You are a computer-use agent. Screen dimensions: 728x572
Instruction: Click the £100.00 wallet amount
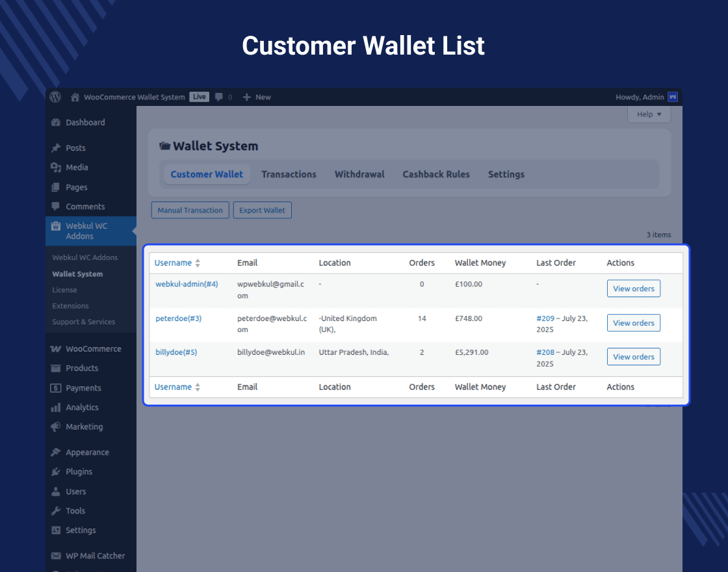(x=469, y=284)
